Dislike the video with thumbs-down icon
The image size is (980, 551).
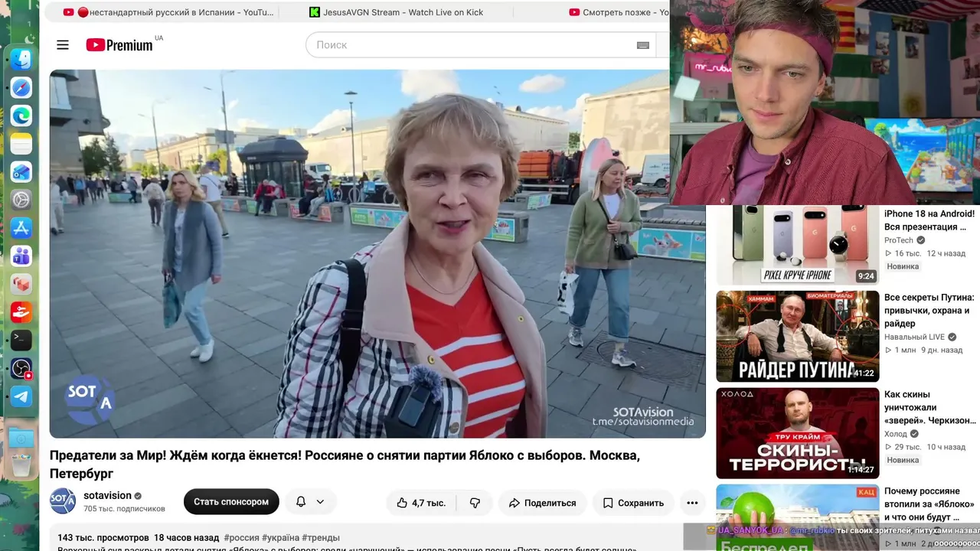475,503
